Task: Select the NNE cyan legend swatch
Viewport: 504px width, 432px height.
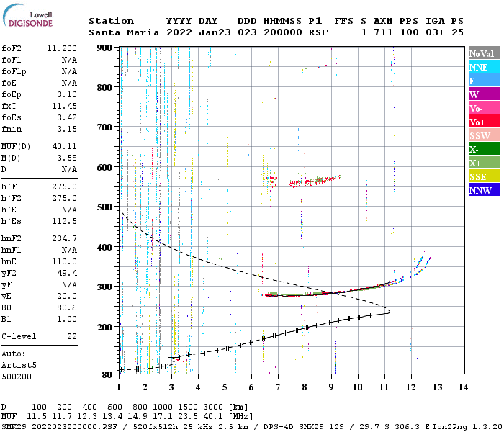Action: tap(484, 67)
